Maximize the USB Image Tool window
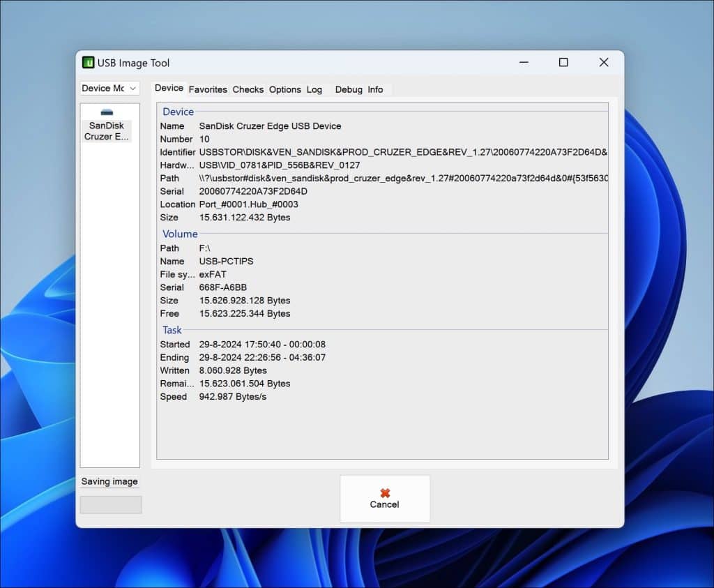 [563, 62]
